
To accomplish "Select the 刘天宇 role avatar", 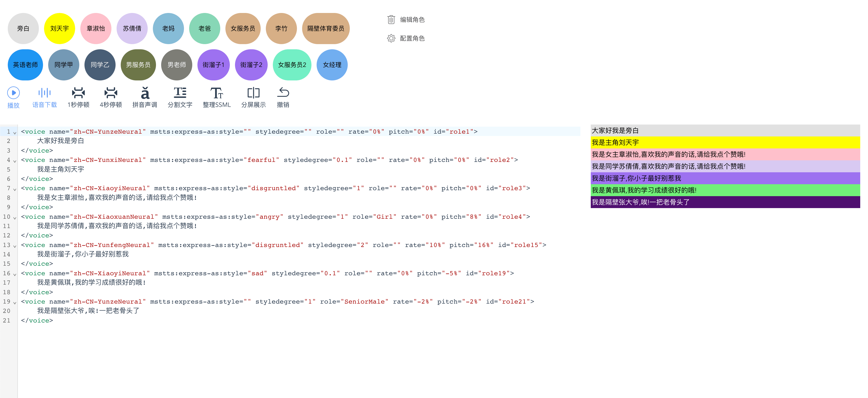I will click(x=59, y=28).
